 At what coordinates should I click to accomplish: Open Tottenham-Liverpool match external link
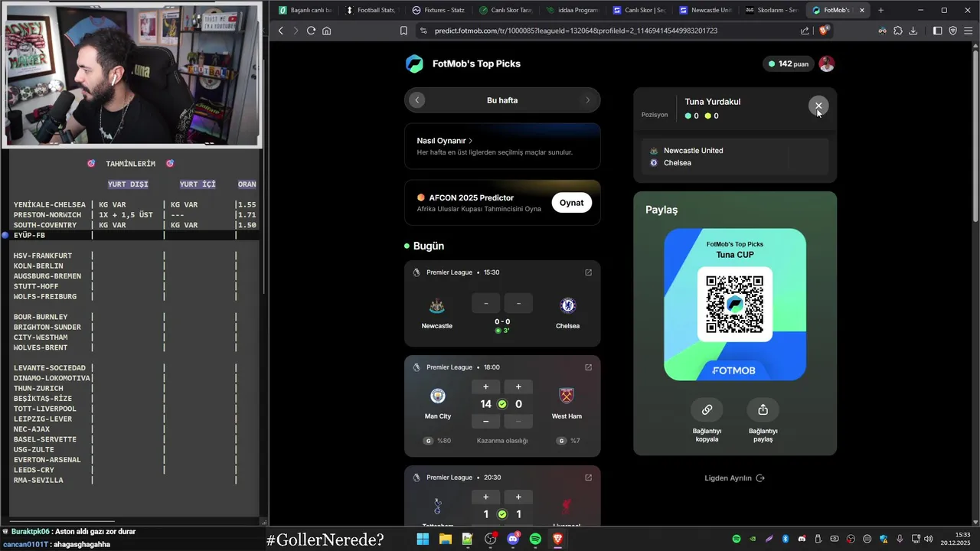pyautogui.click(x=588, y=478)
